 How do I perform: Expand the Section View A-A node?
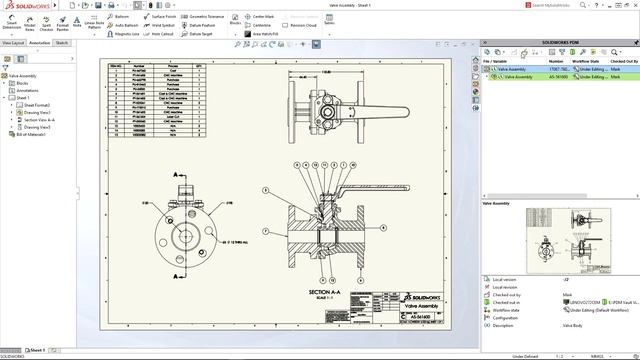(x=12, y=120)
